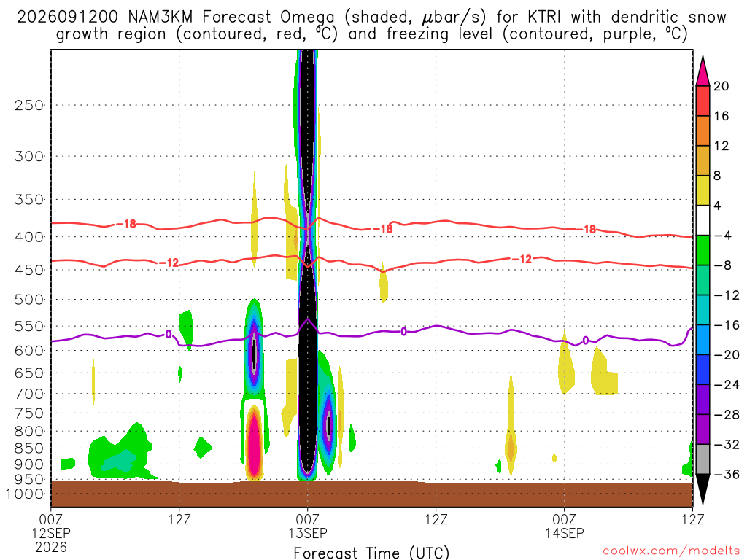Click the 500 pressure level label

point(29,300)
